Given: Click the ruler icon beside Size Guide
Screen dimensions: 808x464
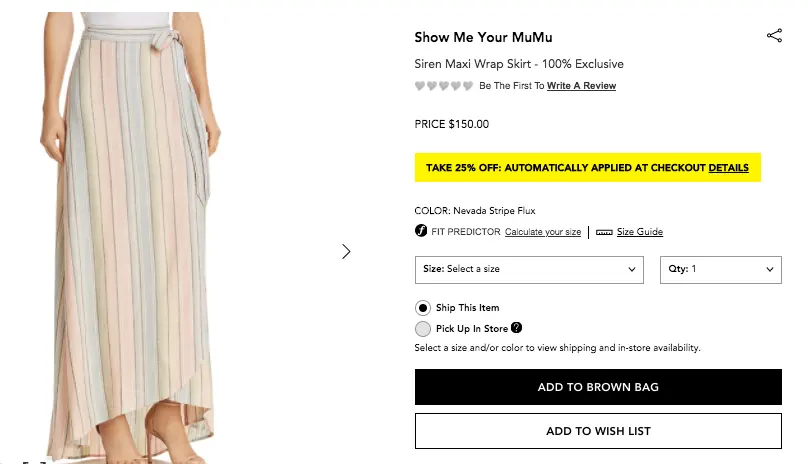Looking at the screenshot, I should [x=604, y=232].
